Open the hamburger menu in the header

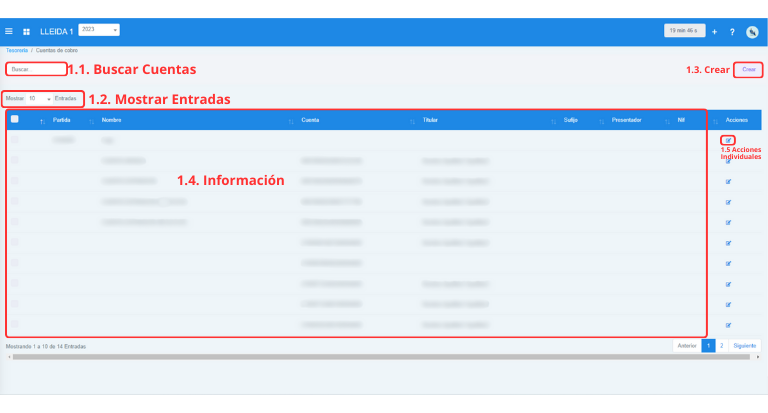pos(9,31)
